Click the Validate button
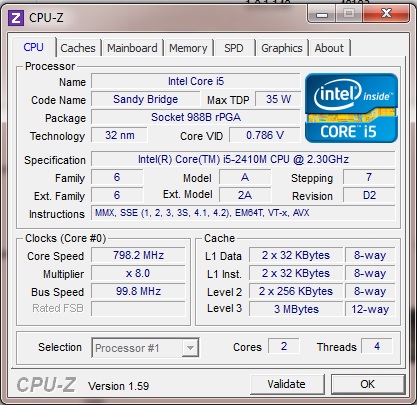Screen dimensions: 417x405 coord(287,384)
